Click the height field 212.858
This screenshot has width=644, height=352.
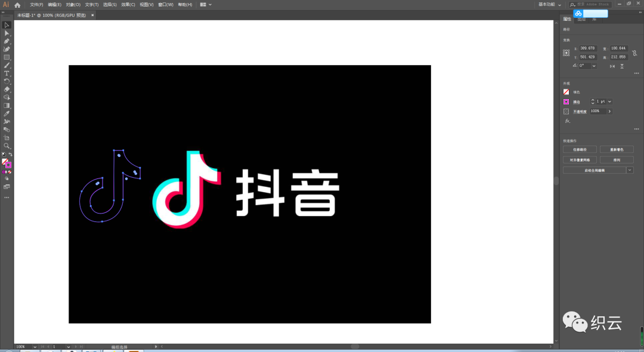click(x=618, y=57)
